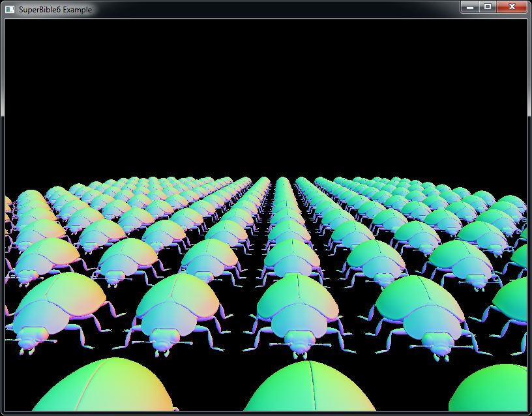Click the large beetle cut off at the right edge

coord(514,306)
